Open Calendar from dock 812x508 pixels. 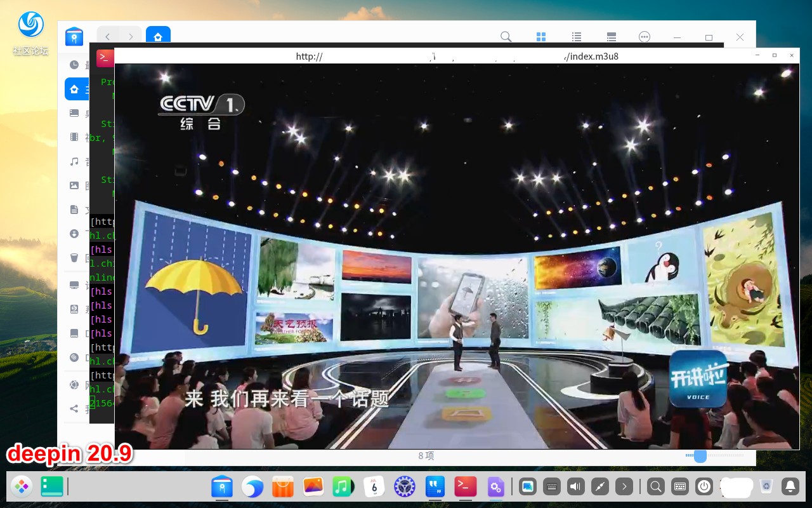(374, 487)
